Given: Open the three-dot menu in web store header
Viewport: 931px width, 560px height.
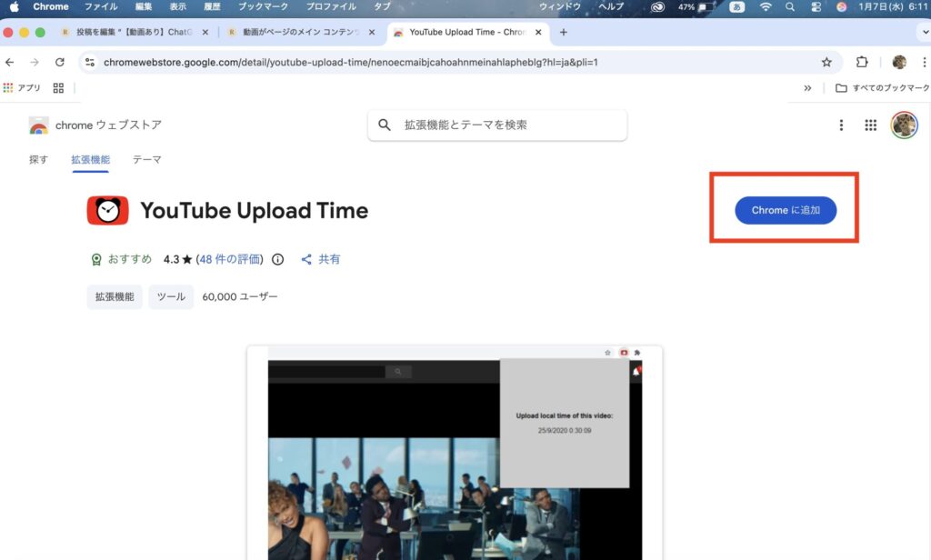Looking at the screenshot, I should (x=841, y=125).
